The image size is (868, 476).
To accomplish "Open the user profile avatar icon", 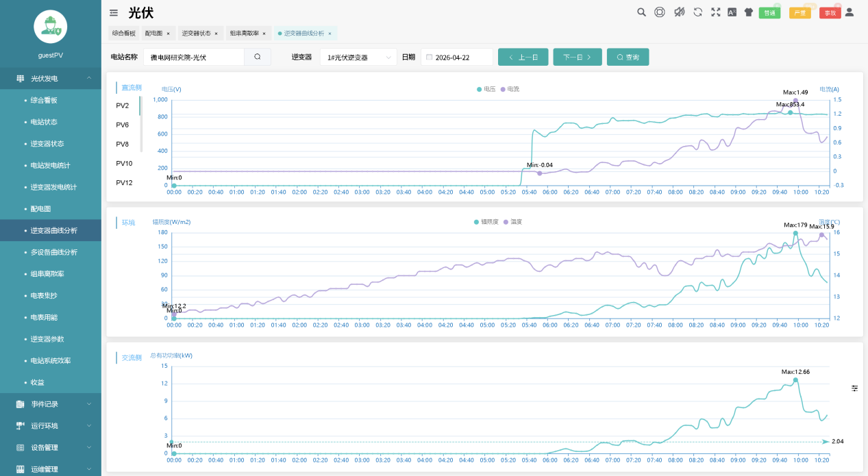I will (850, 12).
